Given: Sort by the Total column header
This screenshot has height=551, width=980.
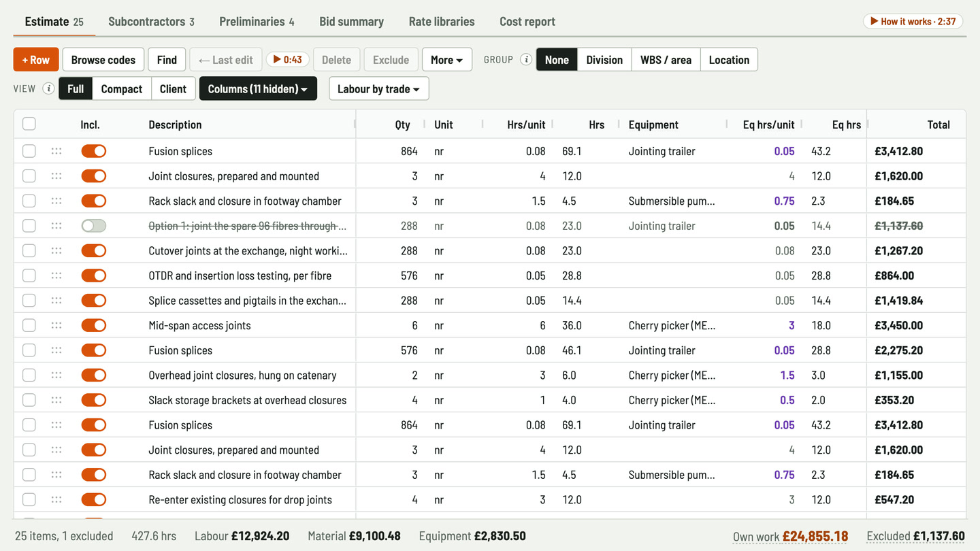Looking at the screenshot, I should coord(938,124).
